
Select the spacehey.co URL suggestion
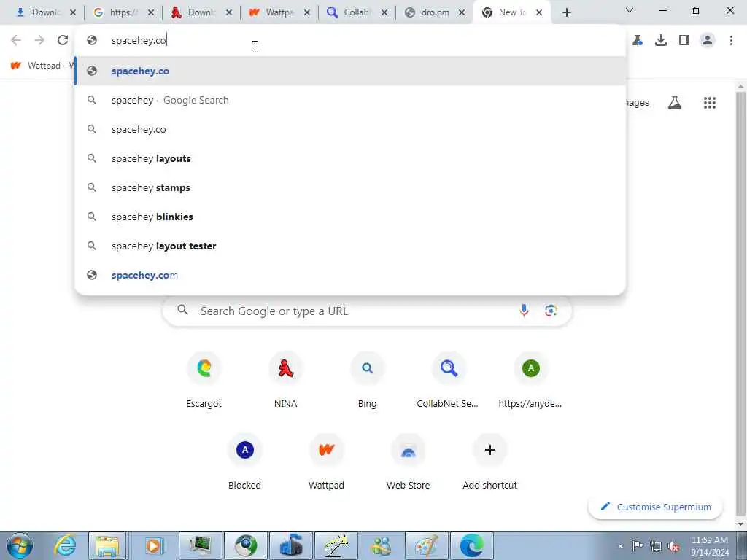pos(351,71)
